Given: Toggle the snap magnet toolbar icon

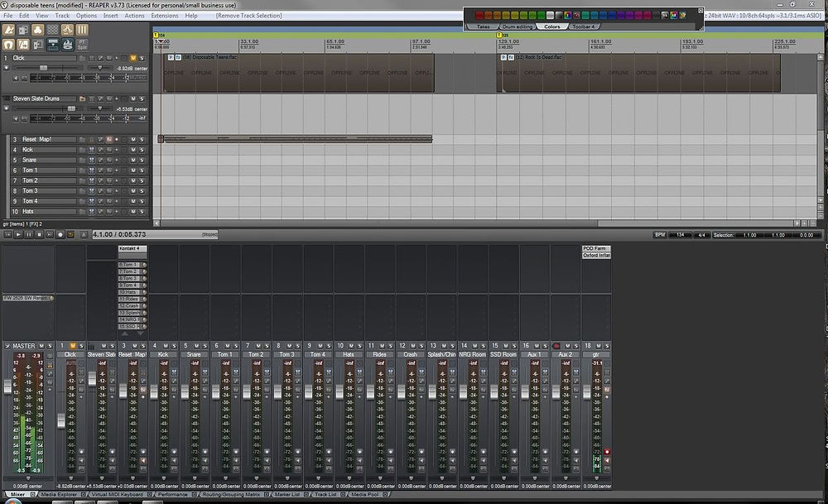Looking at the screenshot, I should tap(8, 45).
